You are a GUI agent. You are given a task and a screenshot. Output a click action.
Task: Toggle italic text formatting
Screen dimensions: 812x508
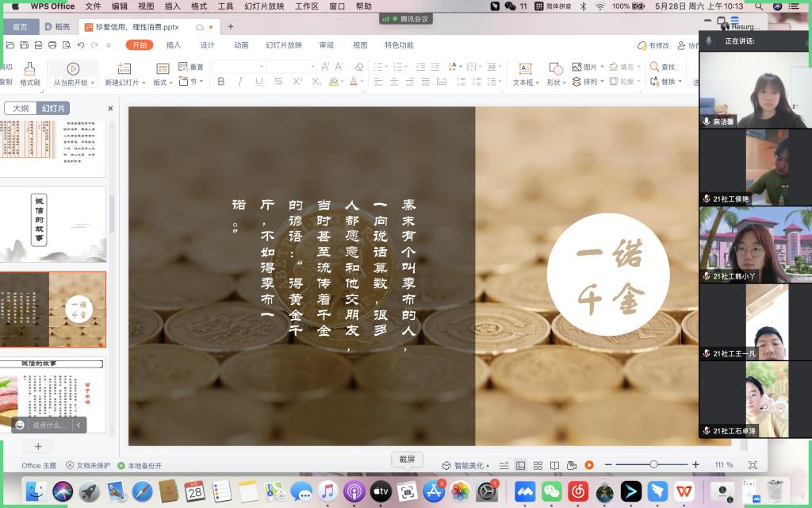coord(239,82)
